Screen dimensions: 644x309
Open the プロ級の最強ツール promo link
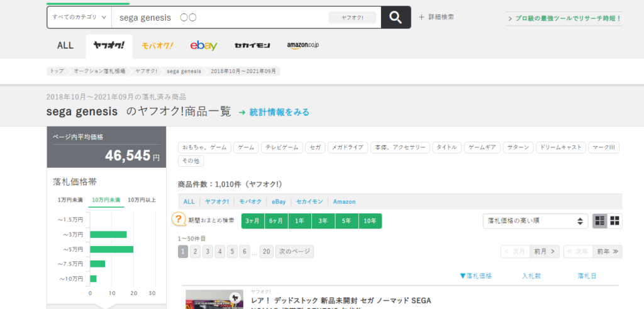[x=564, y=18]
